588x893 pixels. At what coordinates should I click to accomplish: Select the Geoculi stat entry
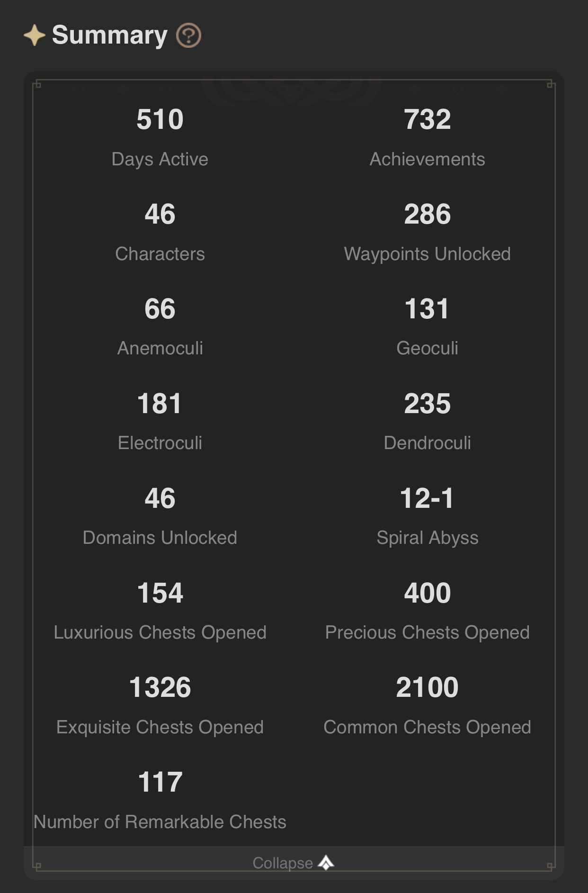[428, 327]
